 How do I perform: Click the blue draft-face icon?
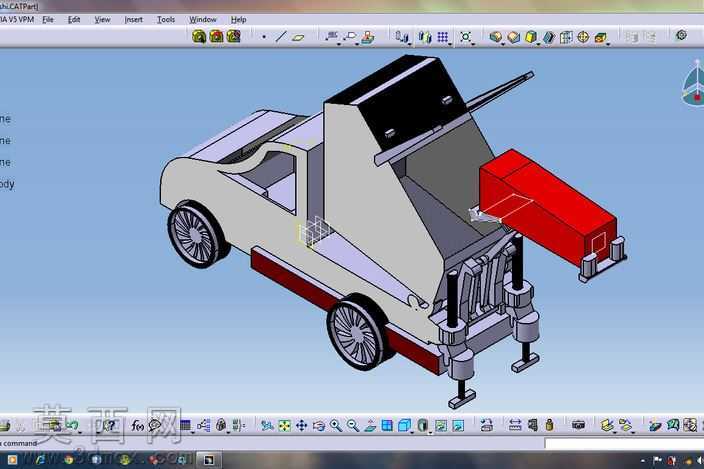549,37
